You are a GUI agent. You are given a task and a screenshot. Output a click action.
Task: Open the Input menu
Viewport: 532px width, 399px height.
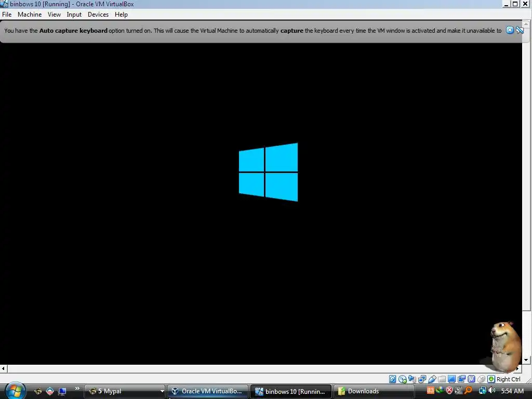point(74,14)
